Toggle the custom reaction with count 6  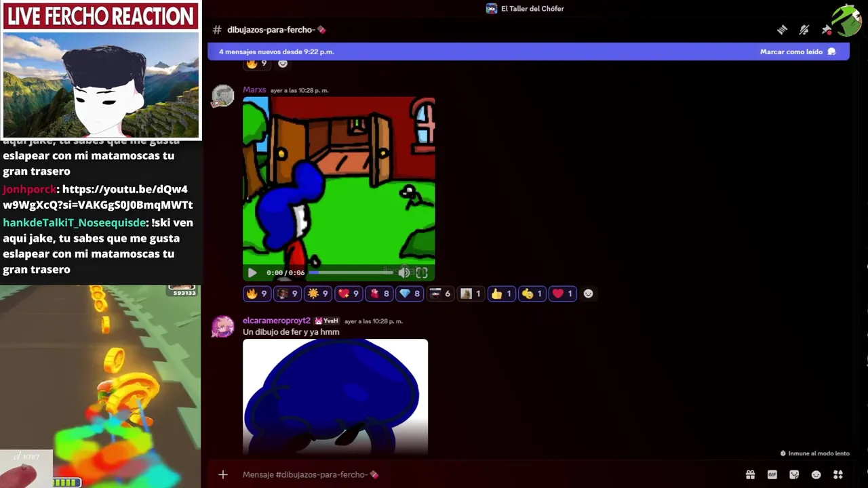440,293
